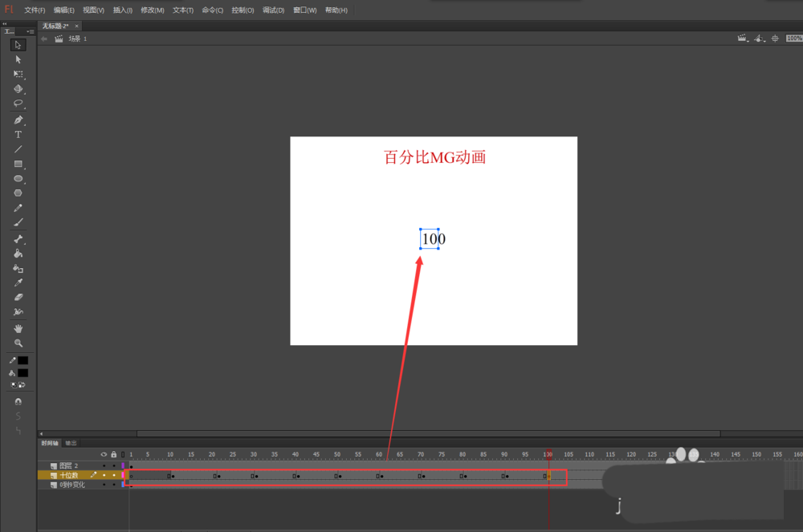Select the Rectangle tool

(18, 164)
